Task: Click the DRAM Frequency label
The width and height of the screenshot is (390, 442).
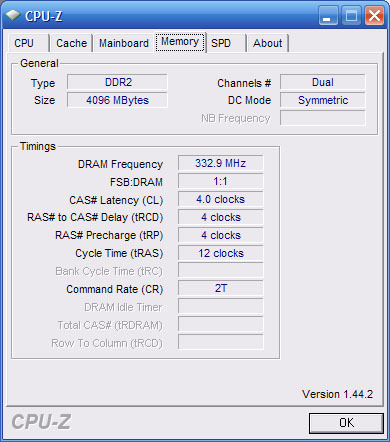Action: click(120, 164)
